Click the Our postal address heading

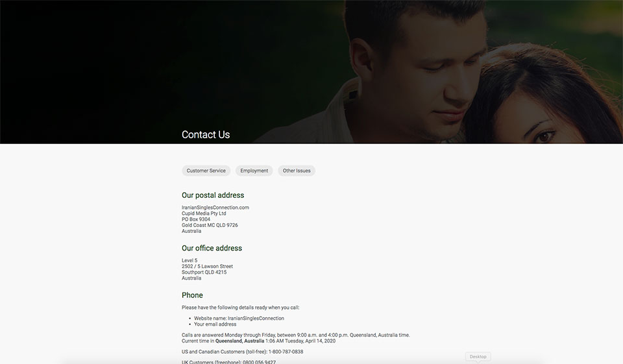tap(213, 195)
